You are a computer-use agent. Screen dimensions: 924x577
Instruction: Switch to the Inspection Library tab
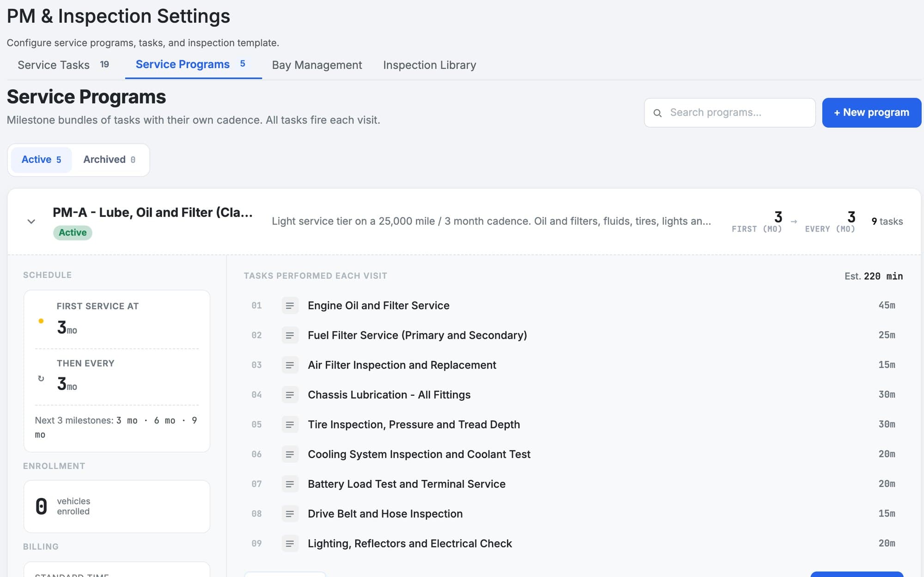(429, 65)
